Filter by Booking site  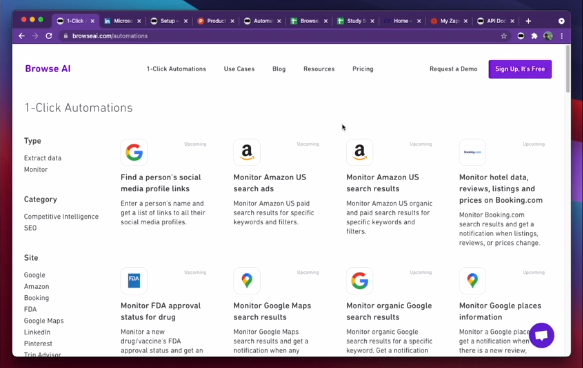click(36, 298)
